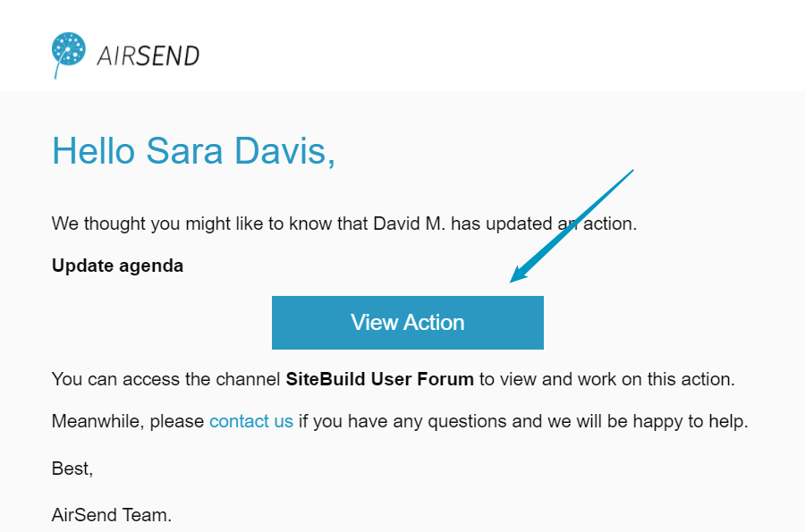Select the bold Update agenda title

[x=117, y=266]
